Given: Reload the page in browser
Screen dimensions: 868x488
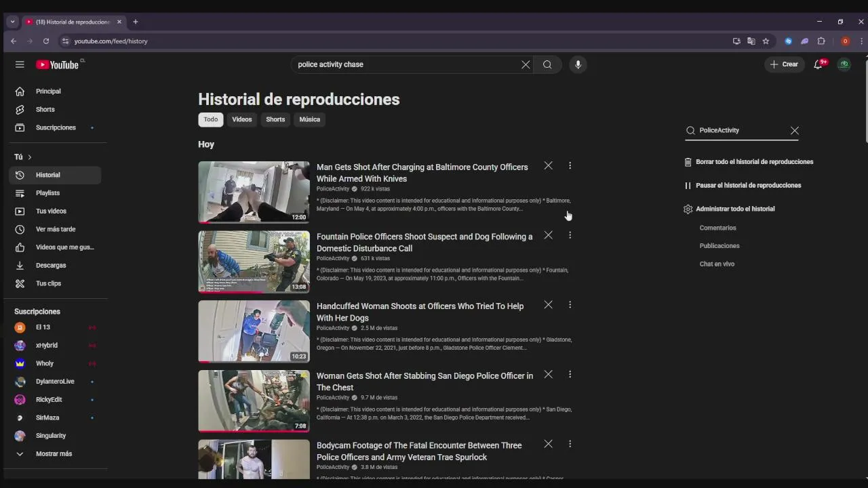Looking at the screenshot, I should coord(46,41).
